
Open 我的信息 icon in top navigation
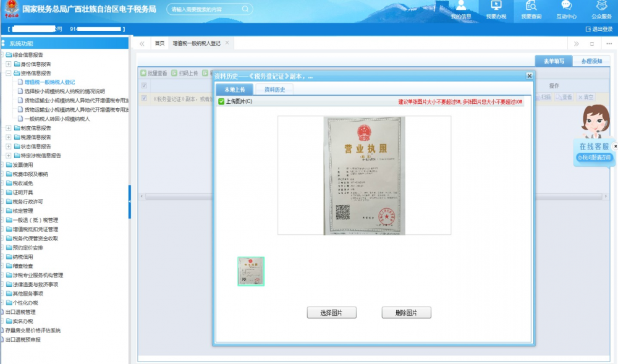(x=460, y=6)
